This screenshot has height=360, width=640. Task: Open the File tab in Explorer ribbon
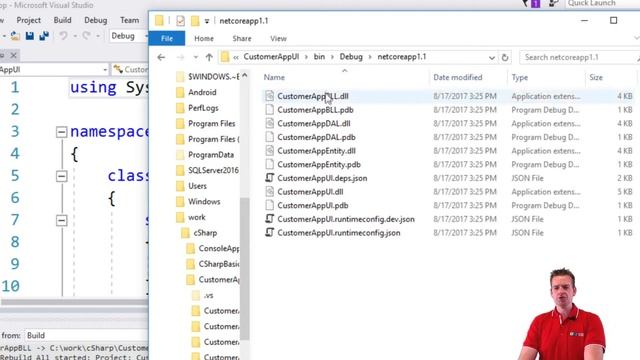click(x=167, y=38)
